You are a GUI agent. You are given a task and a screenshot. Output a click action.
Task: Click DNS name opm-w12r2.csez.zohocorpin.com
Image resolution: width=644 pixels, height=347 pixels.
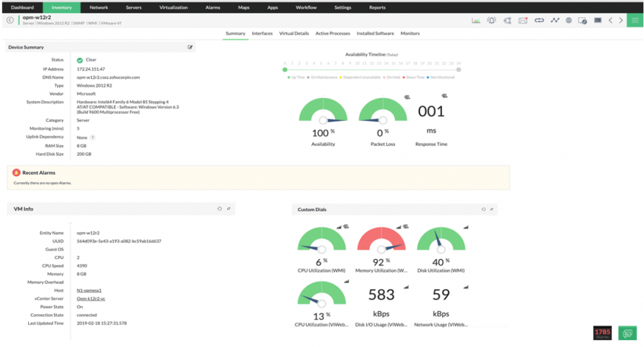coord(108,77)
